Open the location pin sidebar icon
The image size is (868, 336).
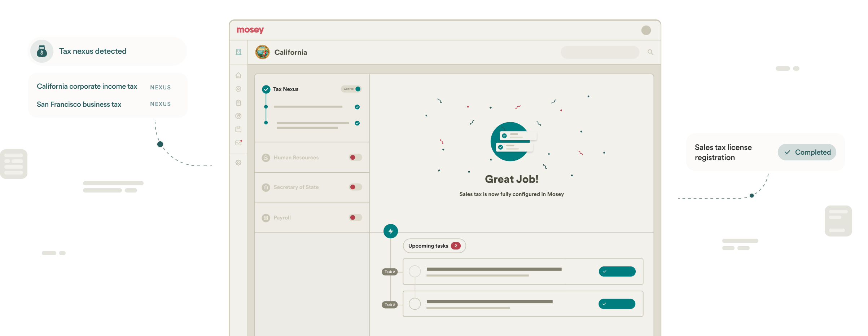238,89
